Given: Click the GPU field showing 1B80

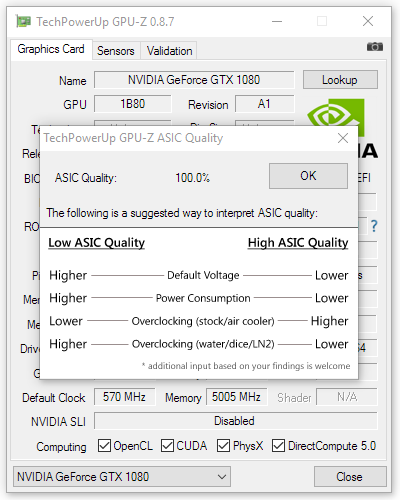Looking at the screenshot, I should [x=133, y=104].
